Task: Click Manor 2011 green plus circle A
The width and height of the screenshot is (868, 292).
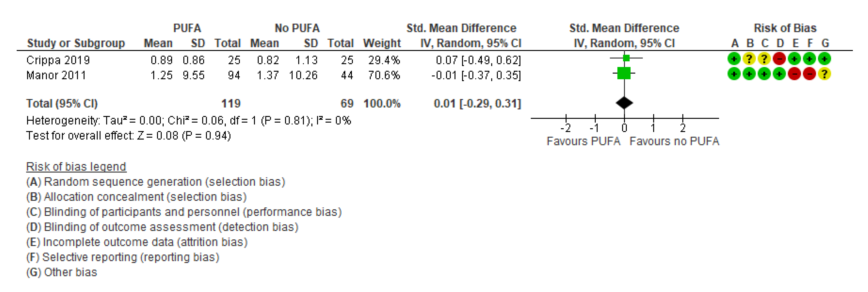Action: (734, 74)
